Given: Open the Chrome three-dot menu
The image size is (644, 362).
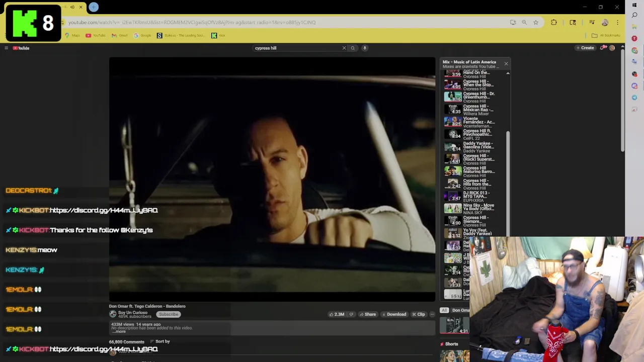Looking at the screenshot, I should (617, 22).
